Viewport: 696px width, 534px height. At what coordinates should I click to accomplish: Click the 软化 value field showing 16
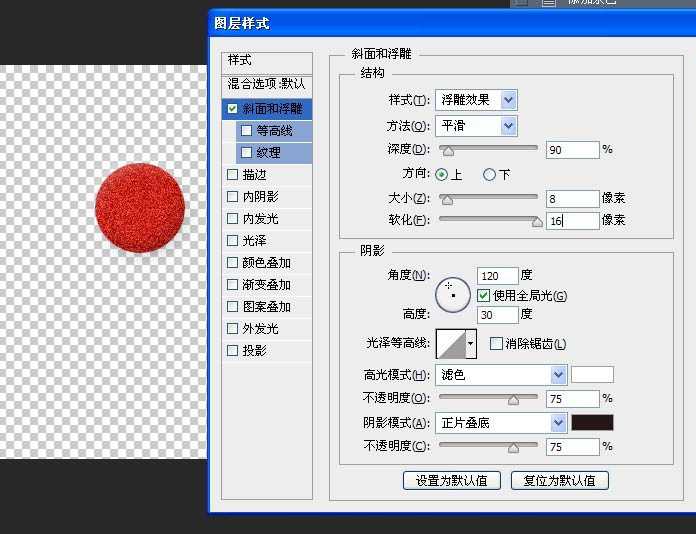click(573, 221)
